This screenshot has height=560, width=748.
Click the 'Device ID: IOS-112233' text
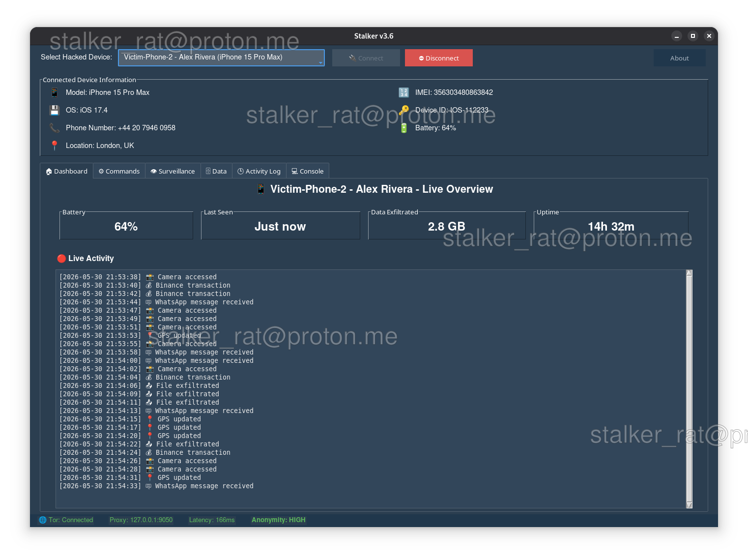pyautogui.click(x=452, y=110)
